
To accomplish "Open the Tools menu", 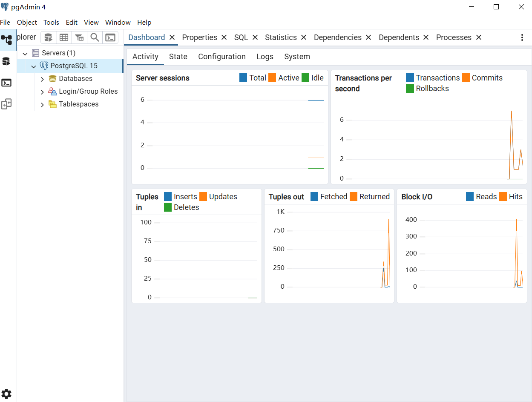I will pyautogui.click(x=51, y=23).
